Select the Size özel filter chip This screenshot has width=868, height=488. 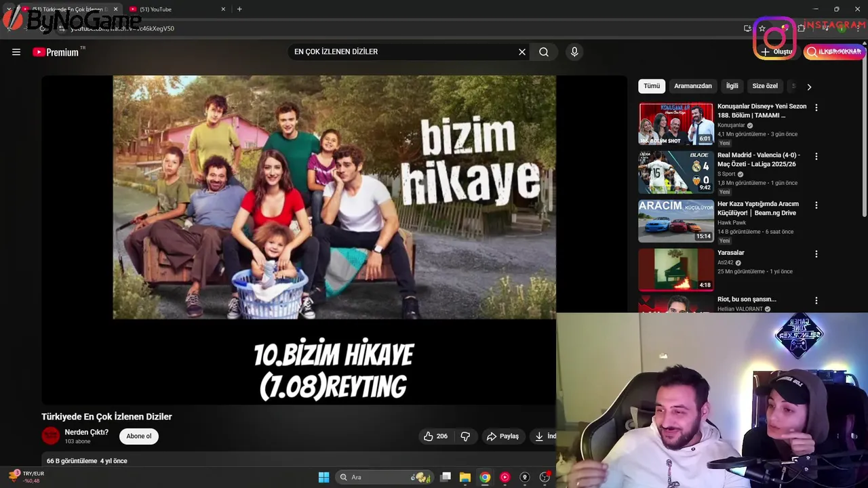765,86
